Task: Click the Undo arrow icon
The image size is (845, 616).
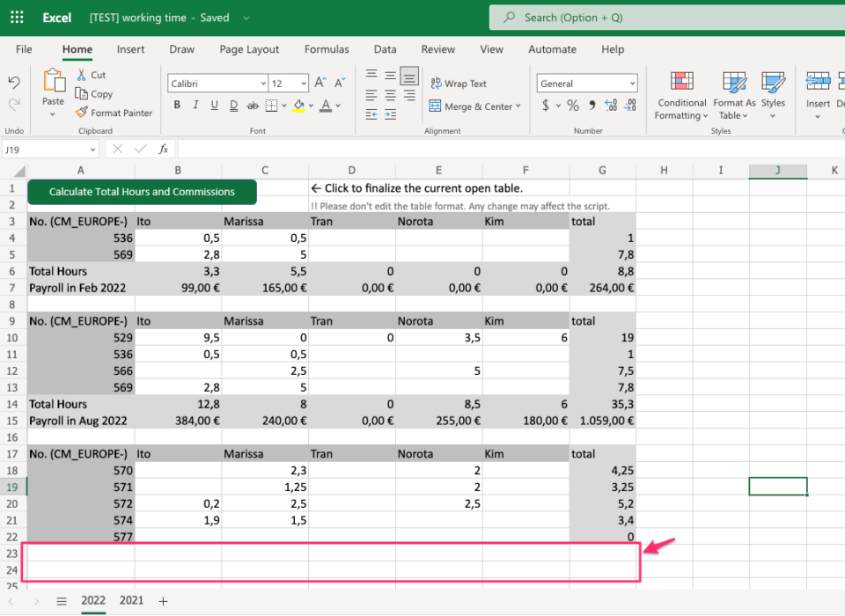Action: 14,83
